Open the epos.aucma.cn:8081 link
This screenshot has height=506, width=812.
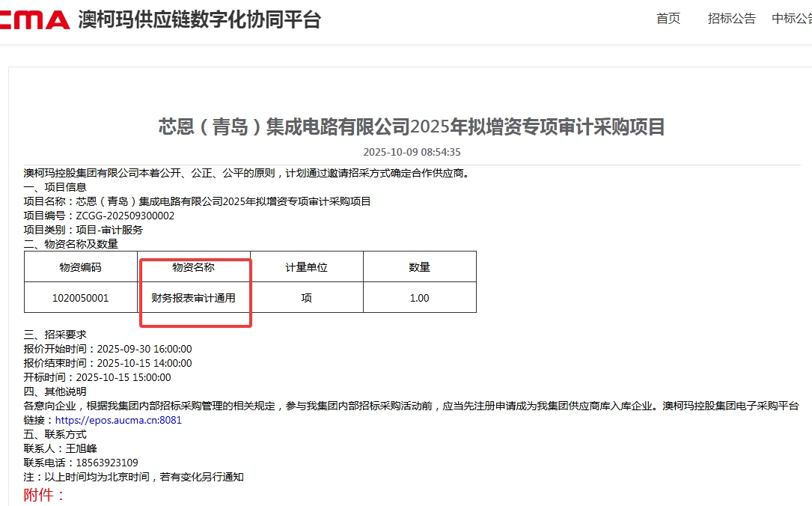118,420
